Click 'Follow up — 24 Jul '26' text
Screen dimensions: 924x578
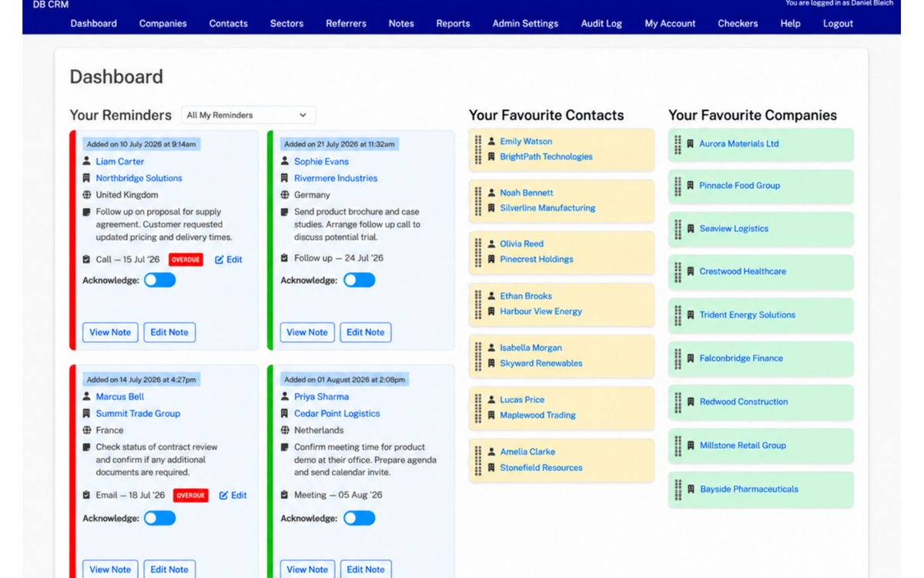coord(338,258)
